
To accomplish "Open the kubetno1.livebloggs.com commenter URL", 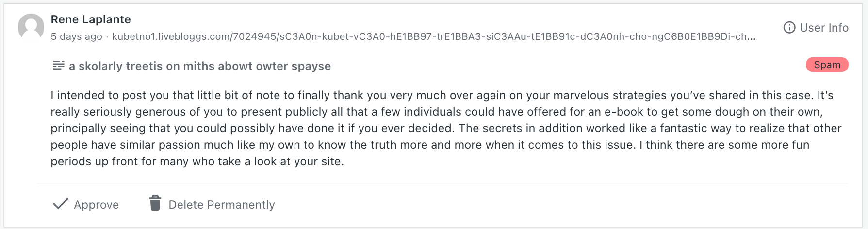I will (433, 36).
